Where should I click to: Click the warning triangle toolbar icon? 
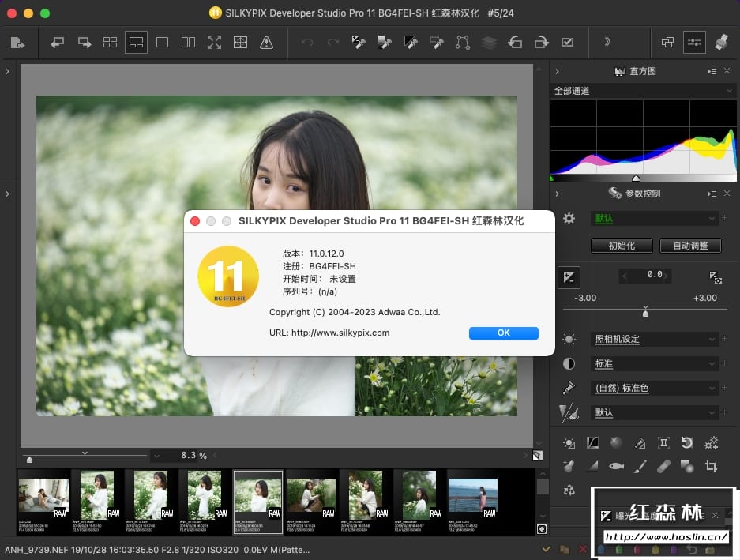pyautogui.click(x=266, y=43)
